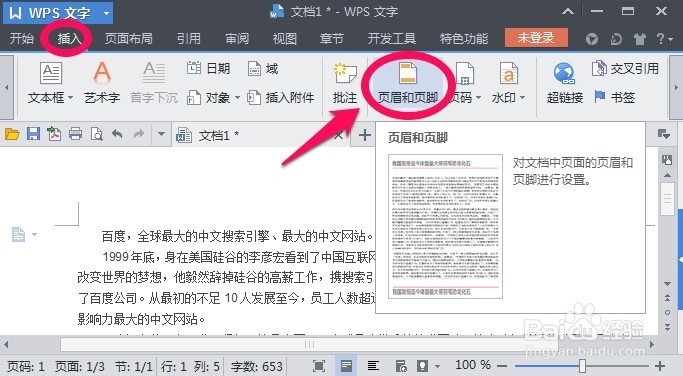Open the 特色功能 tab

(463, 39)
